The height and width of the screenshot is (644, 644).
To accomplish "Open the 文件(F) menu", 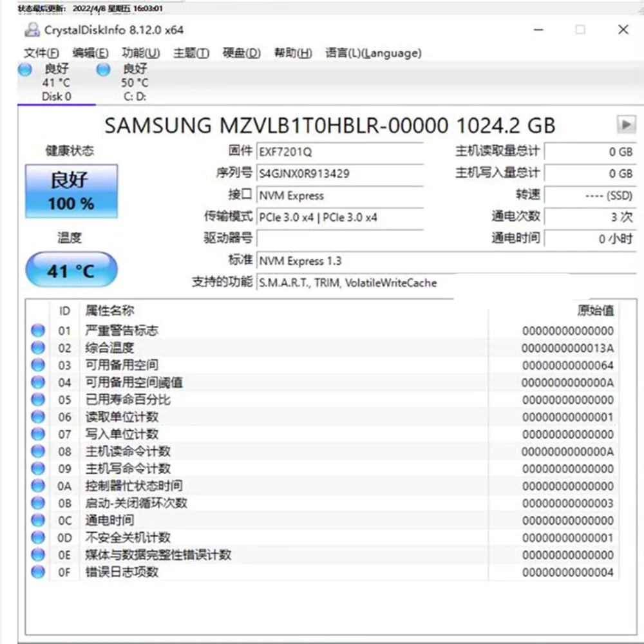I will [41, 53].
